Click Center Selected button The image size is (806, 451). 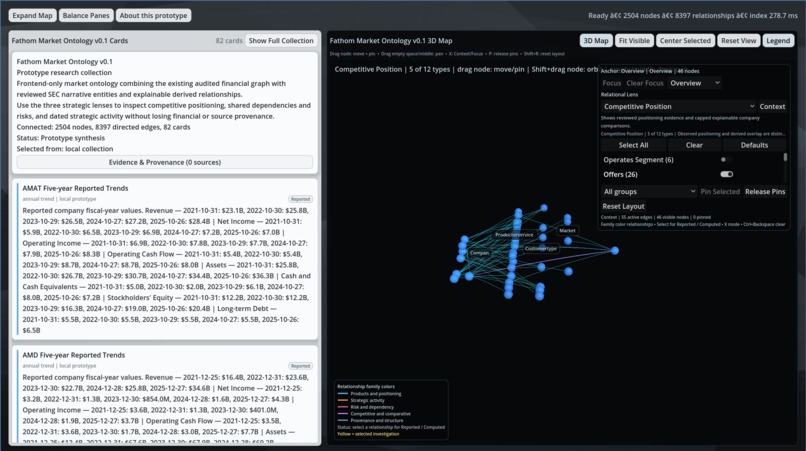[x=685, y=41]
